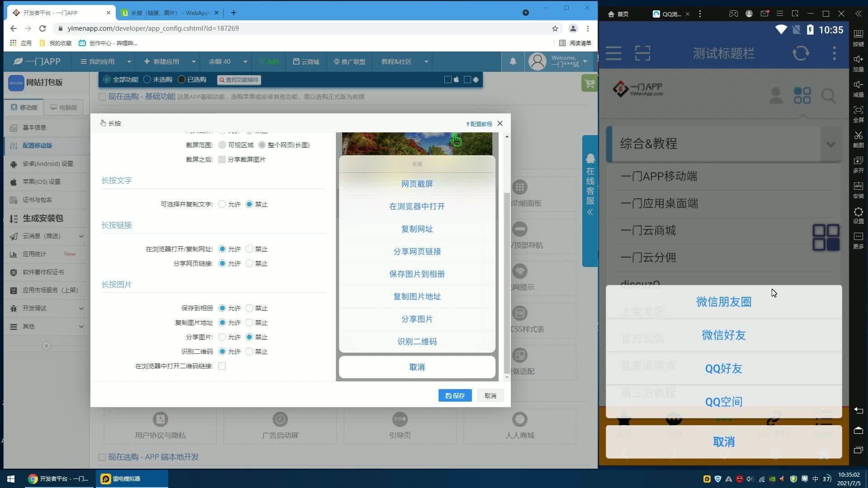
Task: Open the hamburger menu in emulator app
Action: coord(613,53)
